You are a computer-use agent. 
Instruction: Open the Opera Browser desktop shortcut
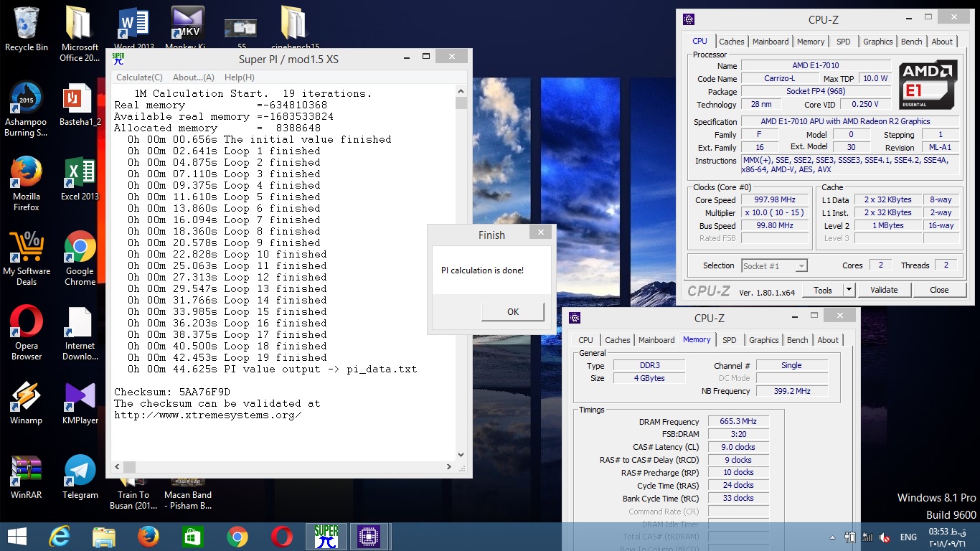[x=27, y=333]
